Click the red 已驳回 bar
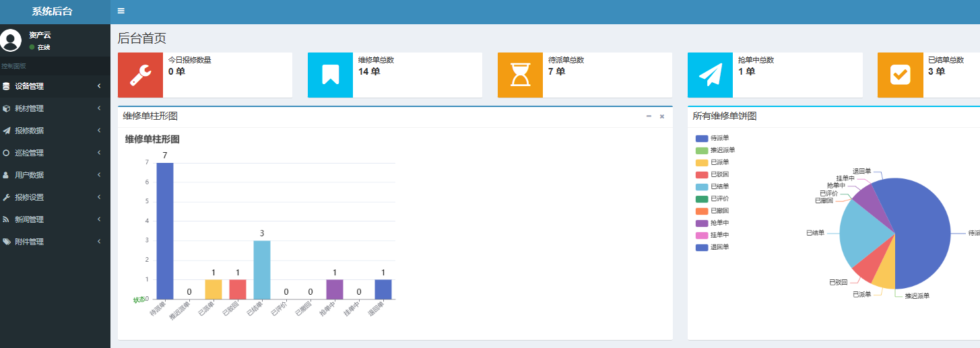This screenshot has height=348, width=980. coord(238,289)
